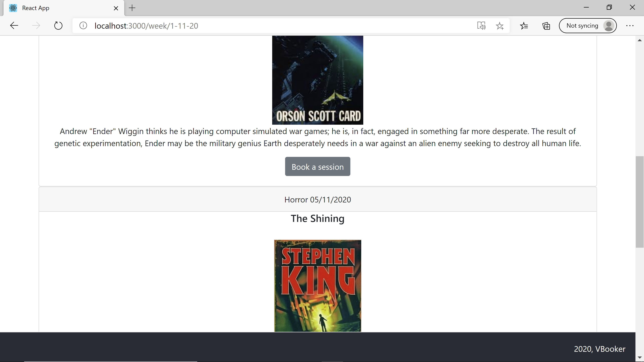Select the React App tab
Viewport: 644px width, 362px height.
(x=36, y=8)
